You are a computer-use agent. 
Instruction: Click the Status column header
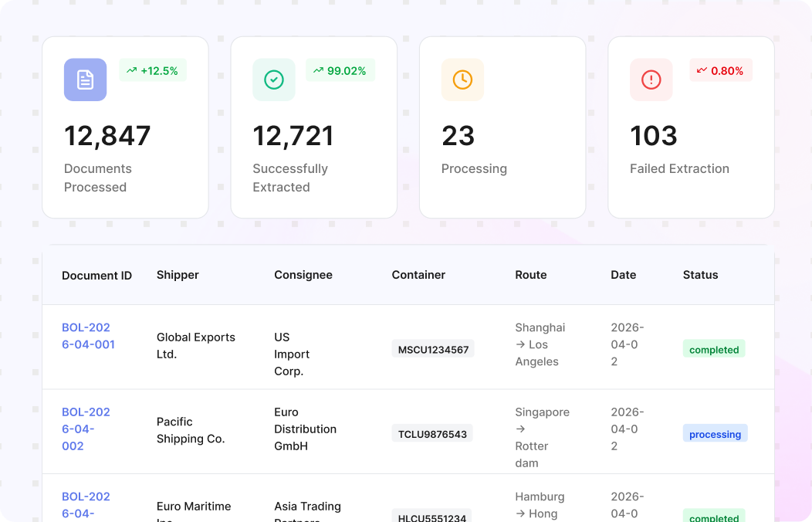tap(701, 275)
